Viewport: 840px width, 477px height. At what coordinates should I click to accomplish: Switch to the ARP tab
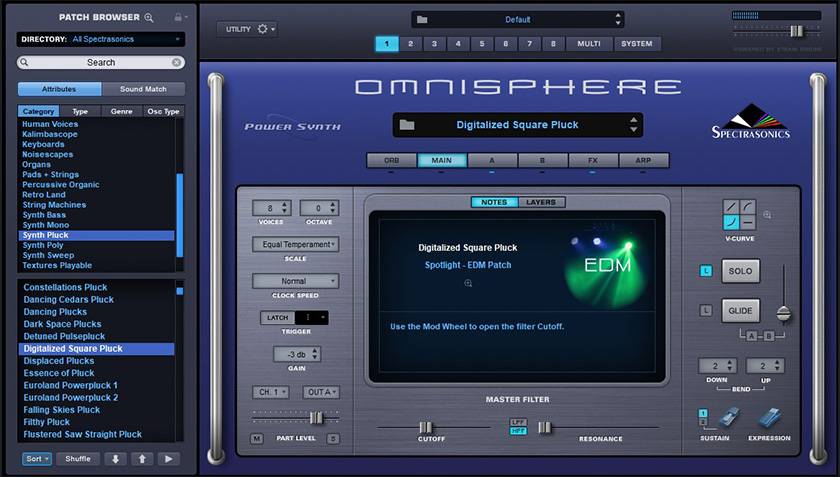643,160
